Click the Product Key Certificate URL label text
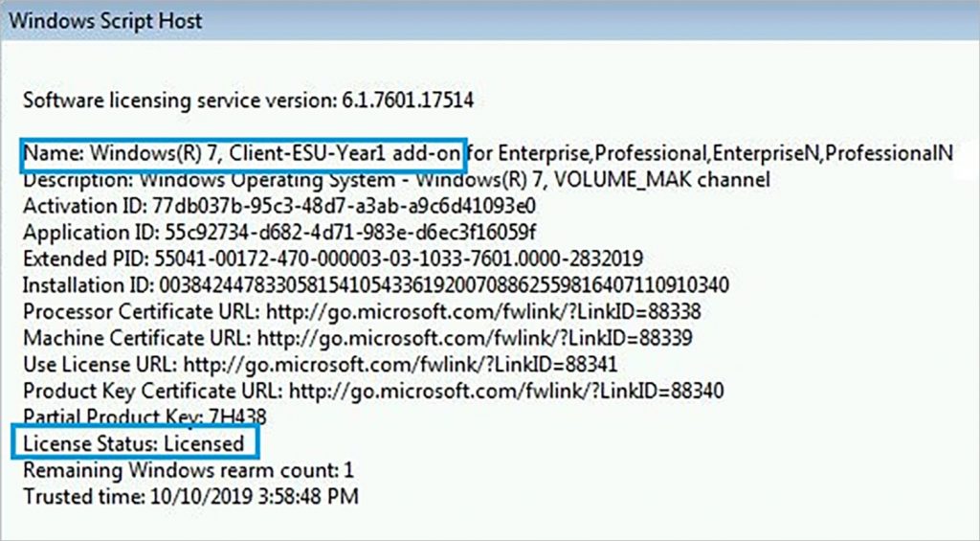Viewport: 980px width, 541px height. pos(152,392)
